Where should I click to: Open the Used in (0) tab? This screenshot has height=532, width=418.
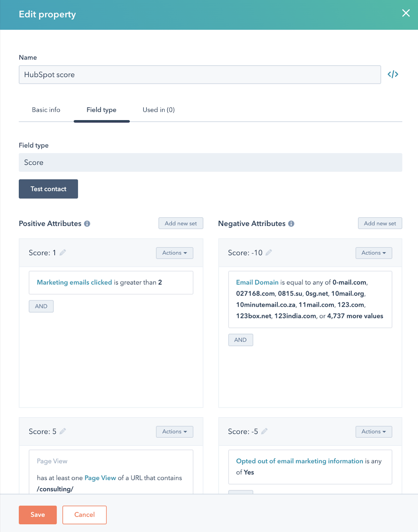(158, 110)
